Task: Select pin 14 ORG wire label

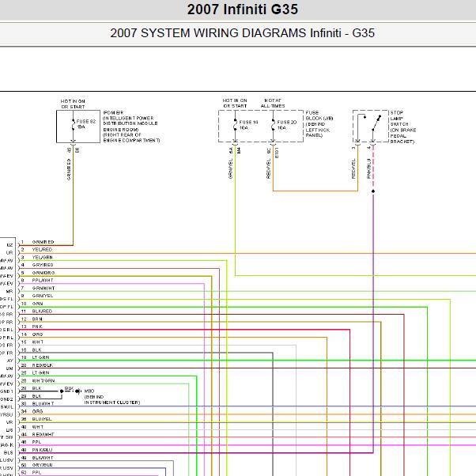Action: [x=37, y=334]
